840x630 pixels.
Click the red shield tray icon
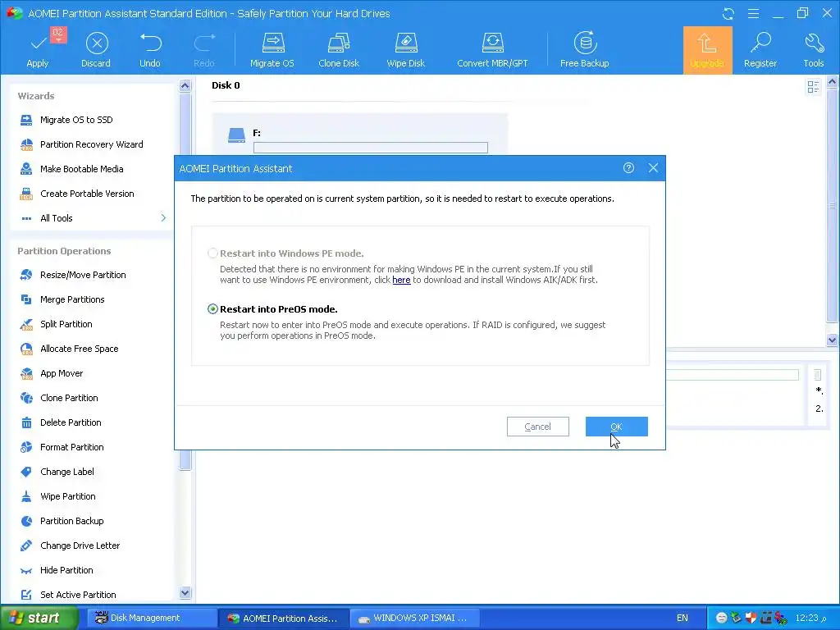coord(751,618)
